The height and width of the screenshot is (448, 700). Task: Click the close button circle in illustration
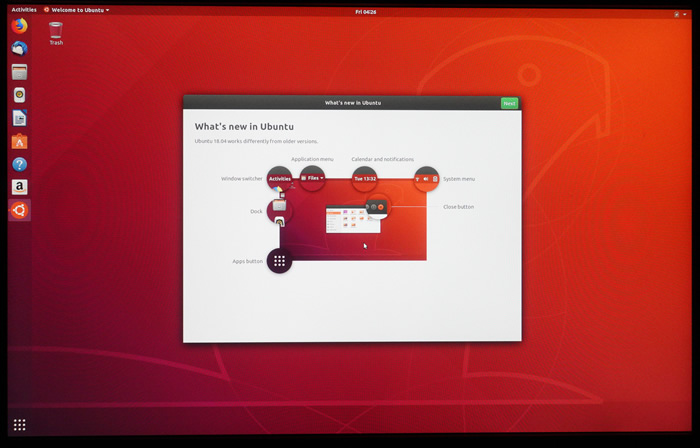[377, 207]
